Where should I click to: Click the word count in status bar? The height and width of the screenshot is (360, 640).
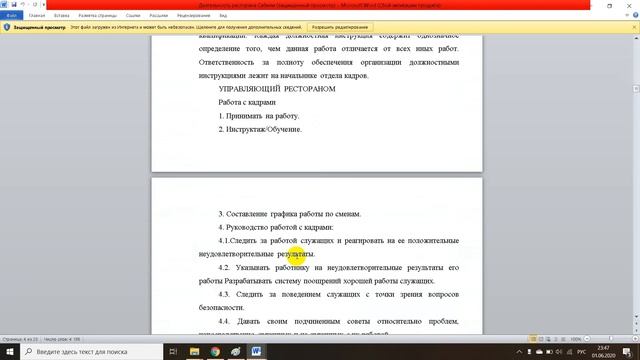tap(62, 339)
